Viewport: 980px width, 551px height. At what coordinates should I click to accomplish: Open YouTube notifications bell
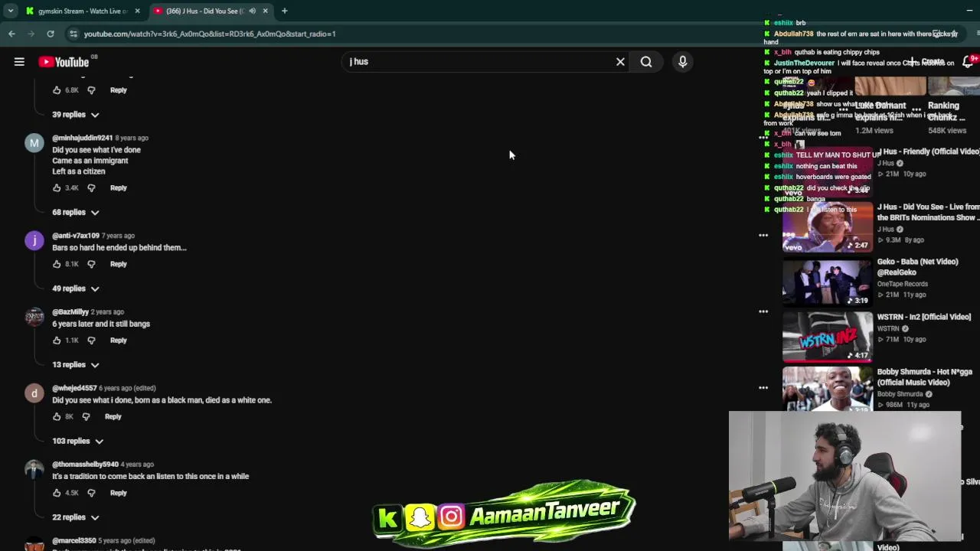click(968, 62)
